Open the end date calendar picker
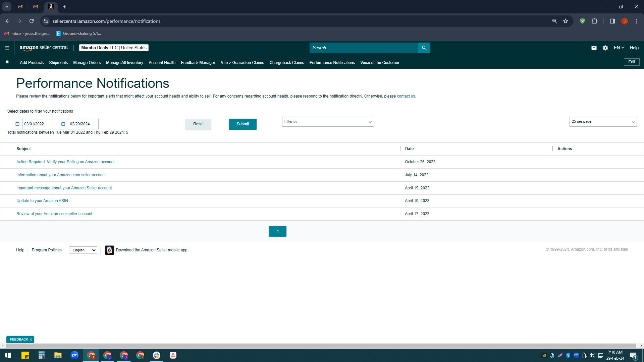Viewport: 644px width, 362px height. coord(63,124)
